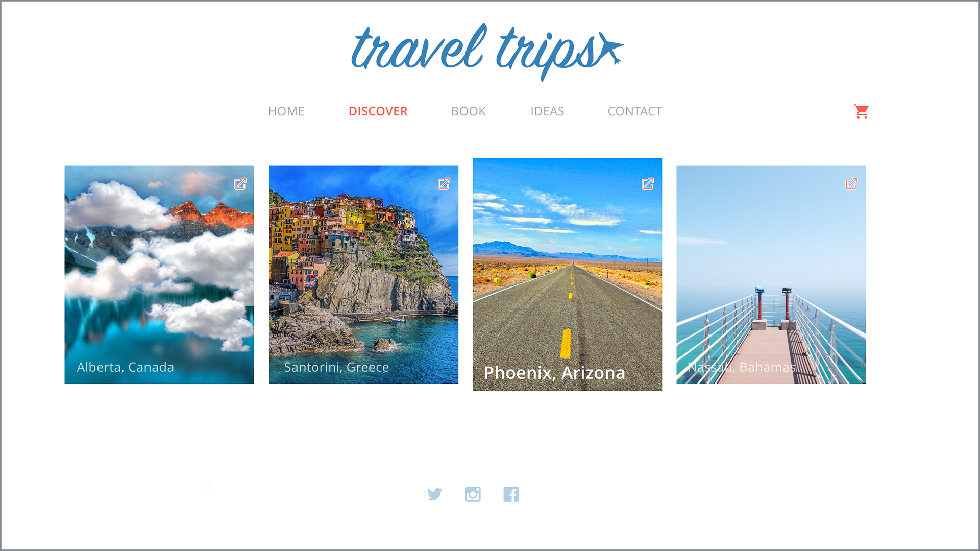This screenshot has height=551, width=980.
Task: Open external link on Santorini card
Action: tap(444, 184)
